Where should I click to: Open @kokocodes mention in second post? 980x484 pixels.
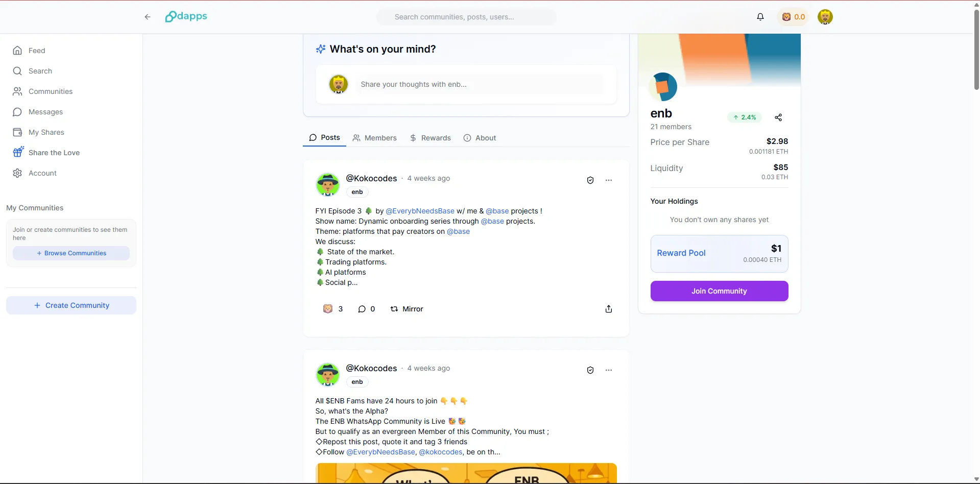[441, 452]
